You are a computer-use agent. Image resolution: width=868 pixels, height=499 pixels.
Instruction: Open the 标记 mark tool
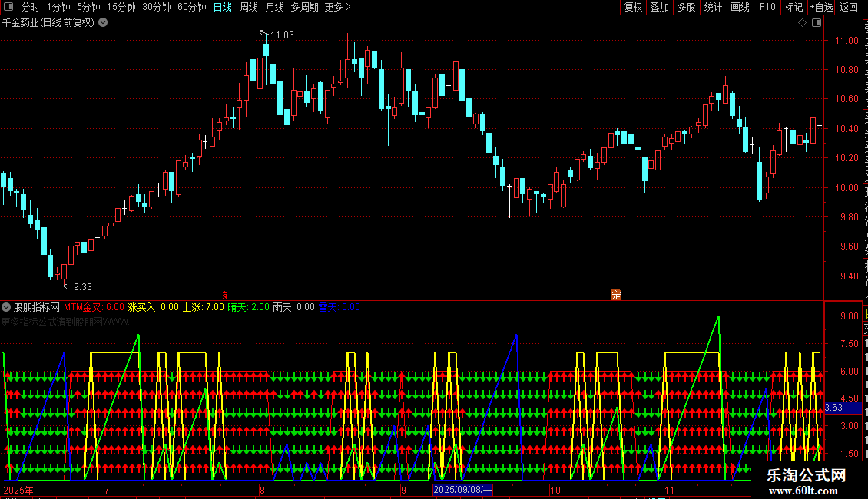pyautogui.click(x=793, y=7)
